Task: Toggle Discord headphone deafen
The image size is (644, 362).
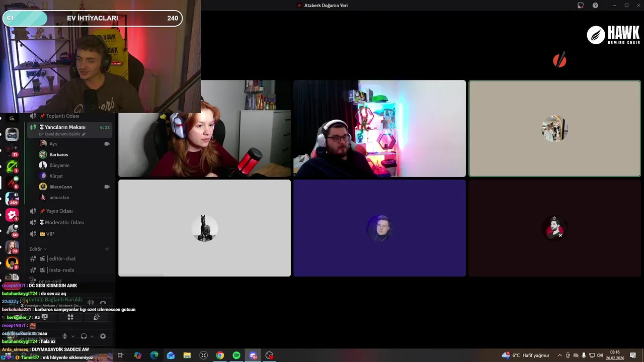Action: tap(84, 336)
